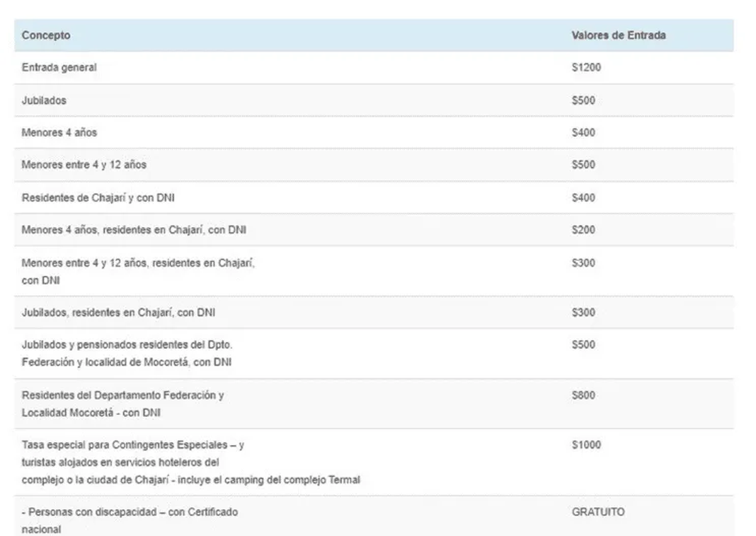Select the "Entrada general" row label
The image size is (756, 536).
(x=59, y=67)
